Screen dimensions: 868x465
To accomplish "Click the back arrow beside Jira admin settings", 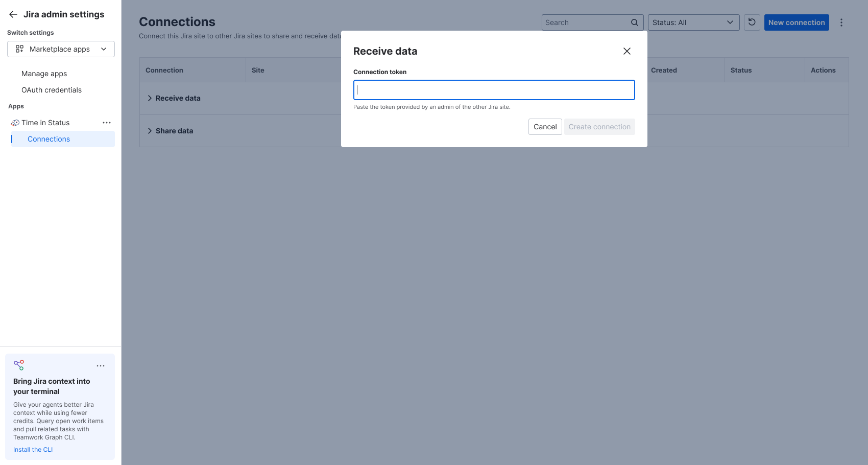I will (13, 14).
